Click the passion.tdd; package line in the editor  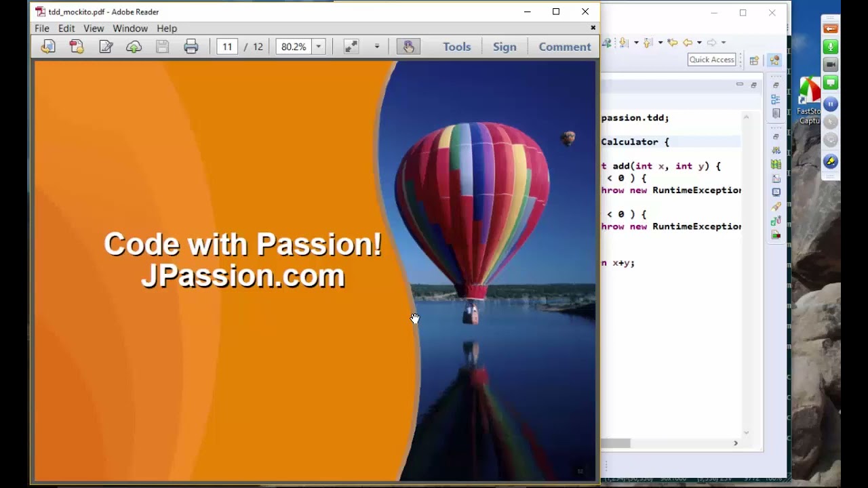(635, 118)
